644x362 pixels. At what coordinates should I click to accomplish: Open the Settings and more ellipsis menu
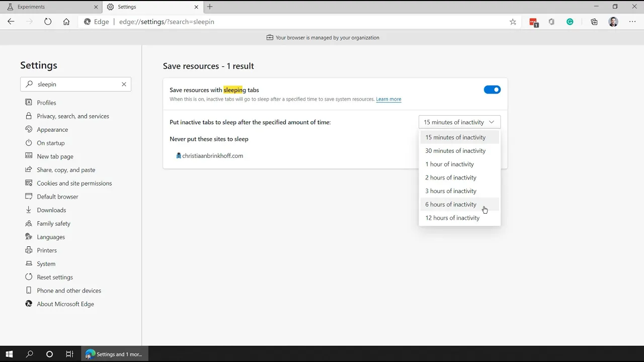[x=632, y=22]
